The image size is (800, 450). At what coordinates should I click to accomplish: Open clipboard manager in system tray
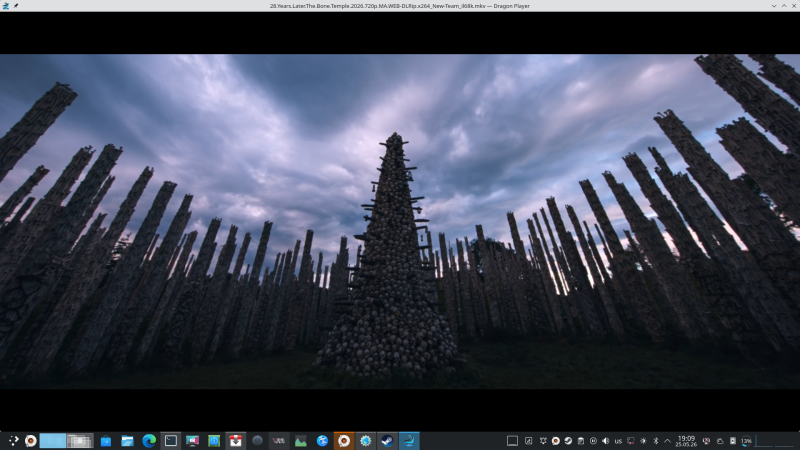point(581,441)
